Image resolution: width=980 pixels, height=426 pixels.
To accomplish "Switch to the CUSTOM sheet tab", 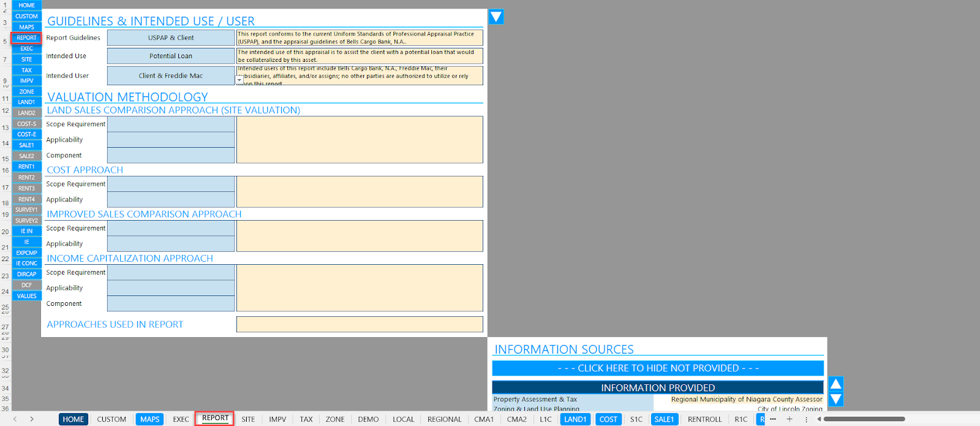I will (111, 419).
